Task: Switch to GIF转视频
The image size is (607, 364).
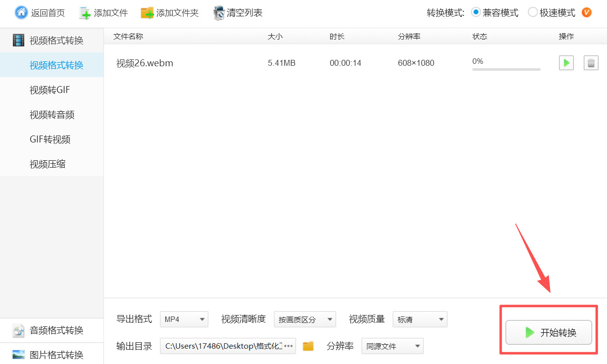Action: [51, 139]
